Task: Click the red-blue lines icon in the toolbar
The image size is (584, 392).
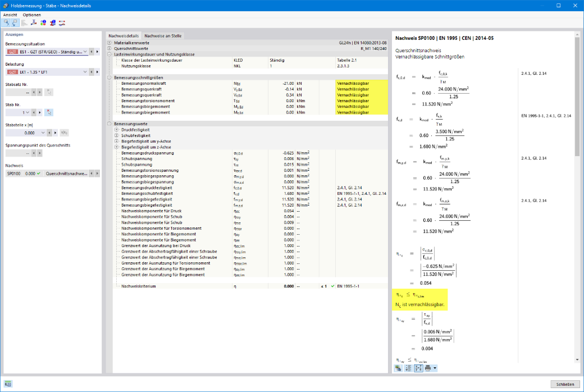Action: tap(62, 23)
